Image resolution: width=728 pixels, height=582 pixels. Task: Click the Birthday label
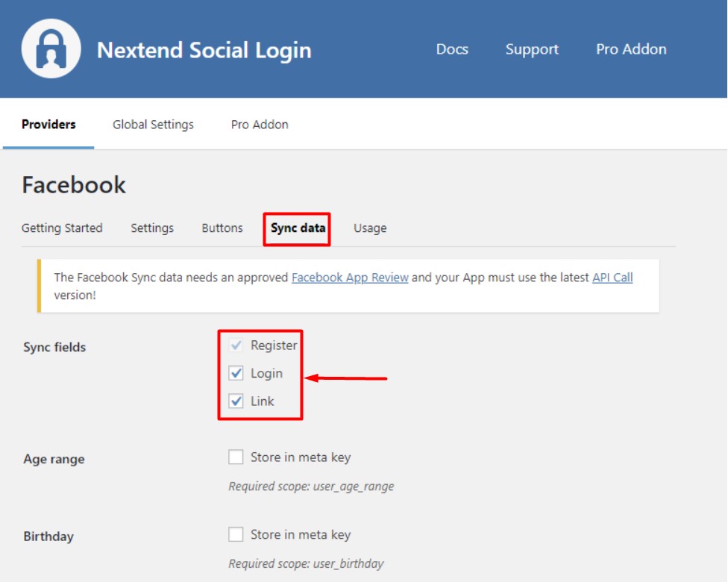click(x=48, y=536)
